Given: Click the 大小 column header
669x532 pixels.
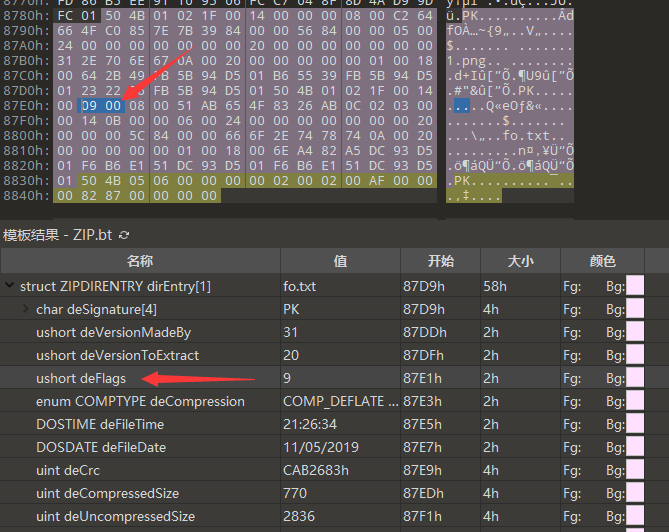Looking at the screenshot, I should point(521,261).
